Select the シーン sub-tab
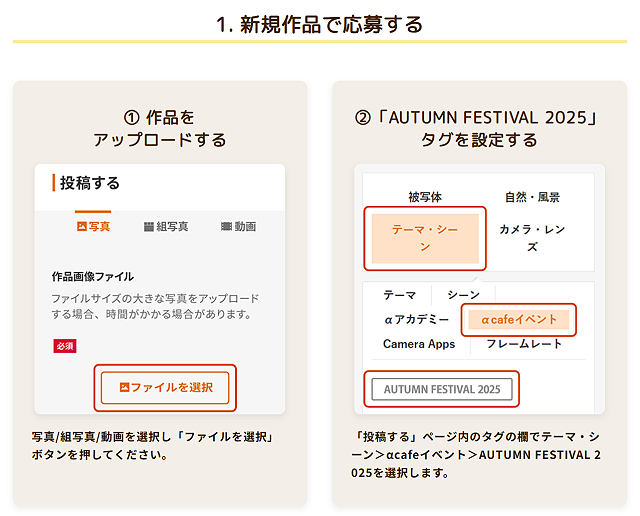This screenshot has height=516, width=640. 463,295
